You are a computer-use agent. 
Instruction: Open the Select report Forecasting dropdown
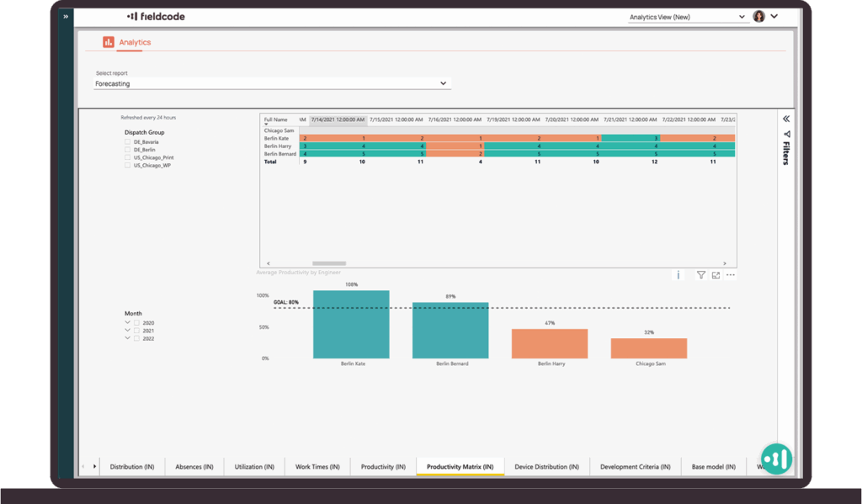pos(271,84)
